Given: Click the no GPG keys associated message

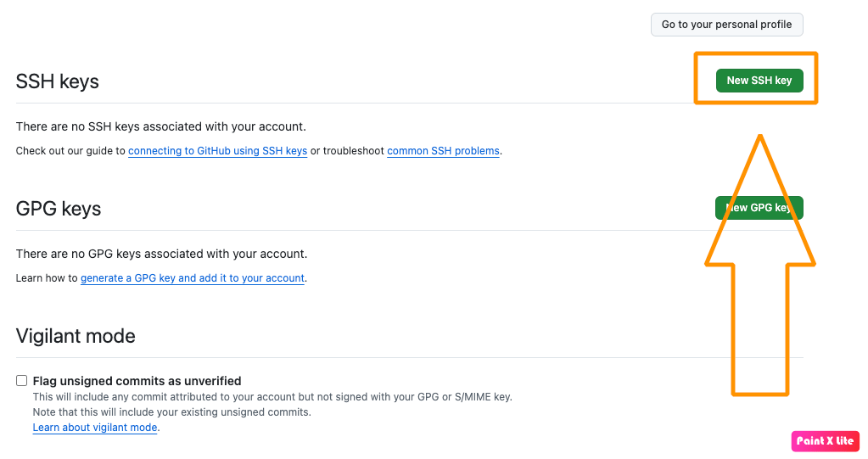Looking at the screenshot, I should pos(161,254).
